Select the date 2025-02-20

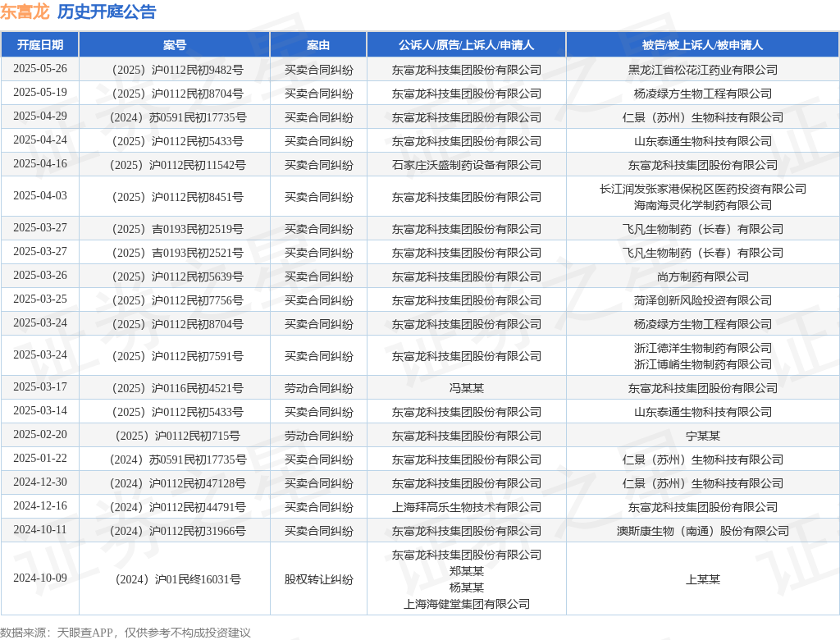point(40,434)
